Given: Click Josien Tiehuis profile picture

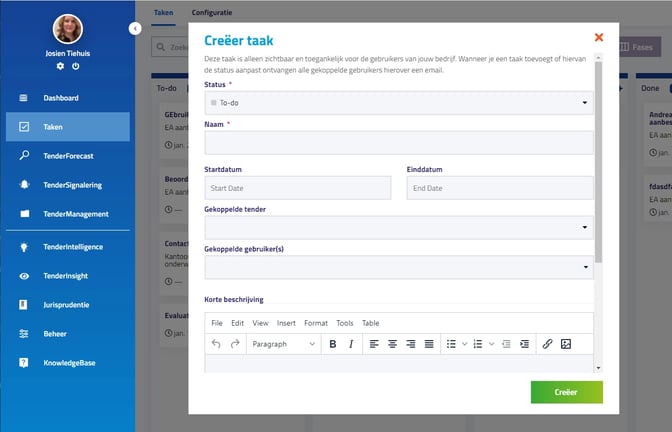Looking at the screenshot, I should coord(68,29).
